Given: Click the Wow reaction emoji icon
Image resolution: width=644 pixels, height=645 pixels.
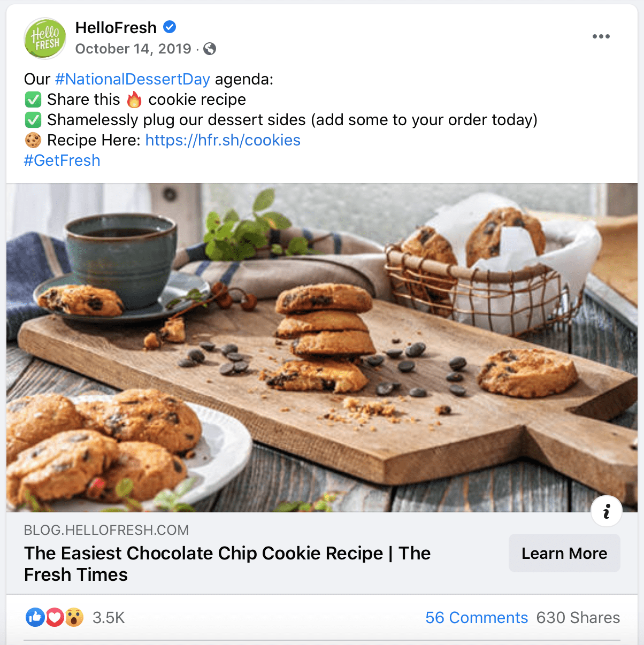Looking at the screenshot, I should (74, 617).
